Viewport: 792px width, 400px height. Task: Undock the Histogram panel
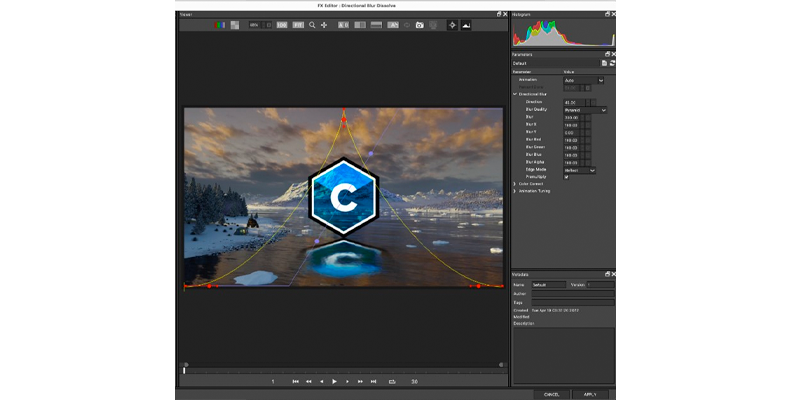(x=608, y=14)
